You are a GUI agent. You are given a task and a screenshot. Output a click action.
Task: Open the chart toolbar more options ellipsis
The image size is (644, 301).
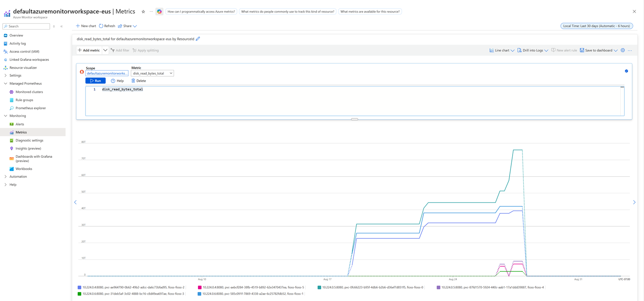pyautogui.click(x=630, y=51)
